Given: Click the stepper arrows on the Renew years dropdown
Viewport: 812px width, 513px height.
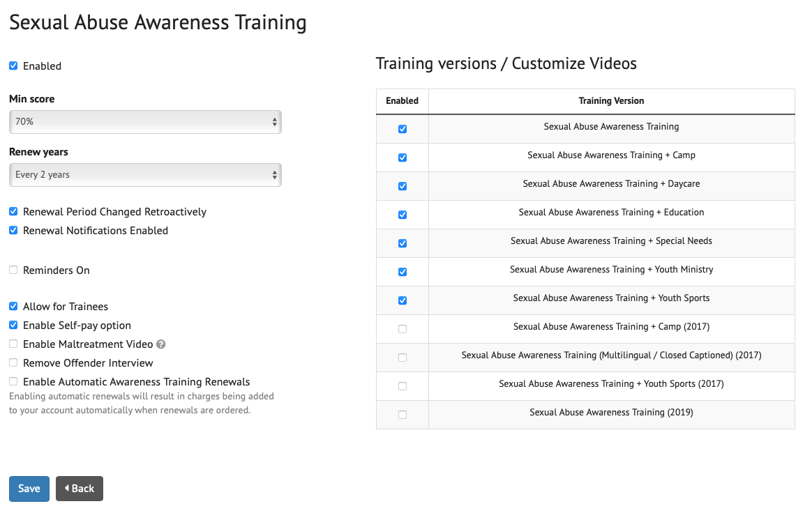Looking at the screenshot, I should [275, 174].
